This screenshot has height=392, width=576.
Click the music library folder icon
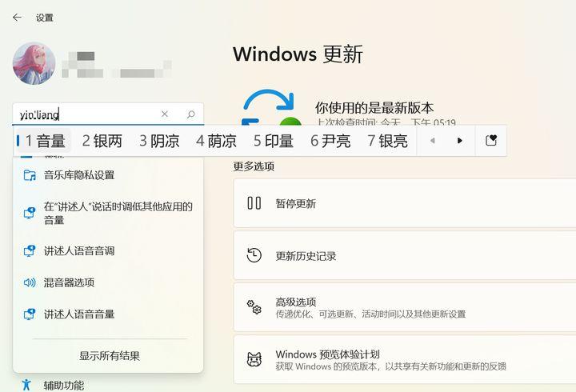click(30, 175)
